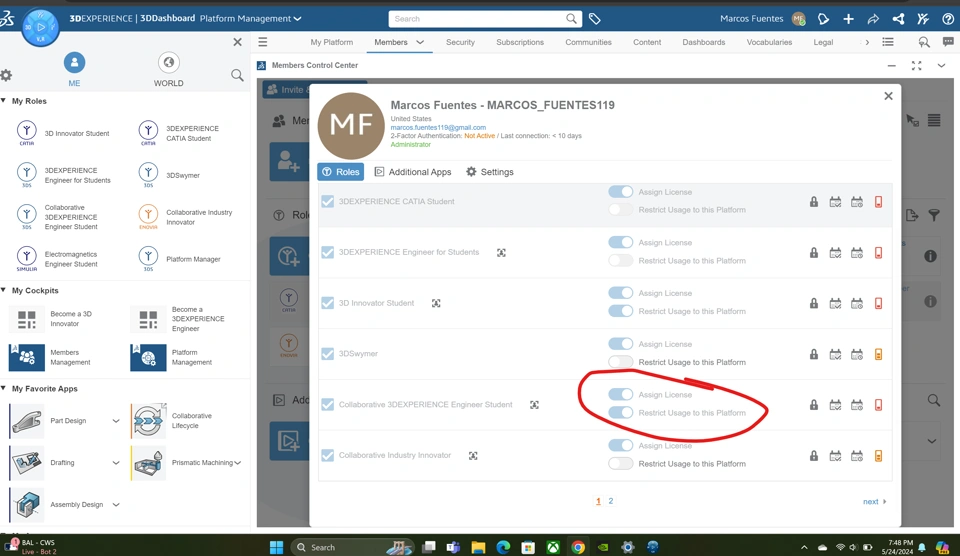Image resolution: width=960 pixels, height=556 pixels.
Task: Select the WORLD globe icon
Action: coord(168,62)
